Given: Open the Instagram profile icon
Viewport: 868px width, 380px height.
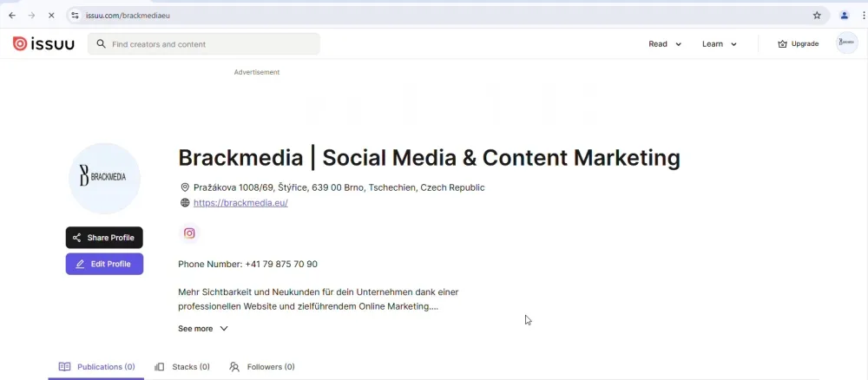Looking at the screenshot, I should pos(189,233).
